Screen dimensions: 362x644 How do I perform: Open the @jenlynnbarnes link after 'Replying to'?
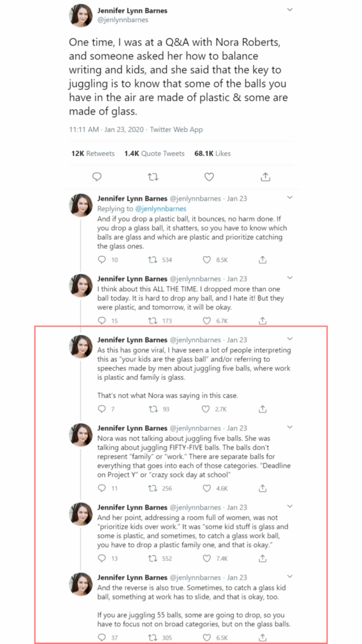[160, 209]
